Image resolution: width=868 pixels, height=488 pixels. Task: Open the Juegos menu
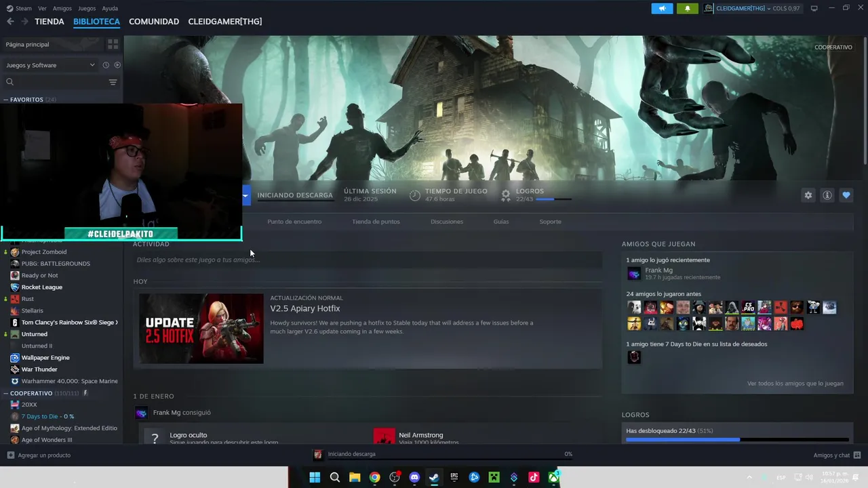(87, 8)
